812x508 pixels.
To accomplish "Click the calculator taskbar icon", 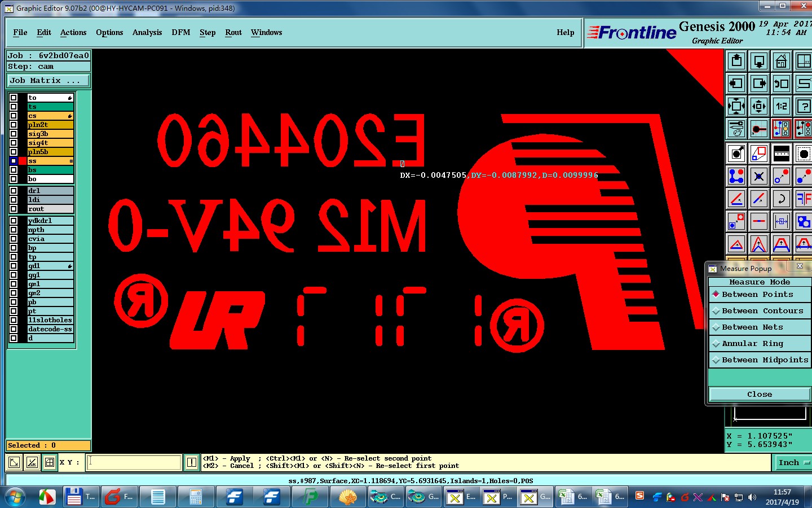I will (196, 497).
